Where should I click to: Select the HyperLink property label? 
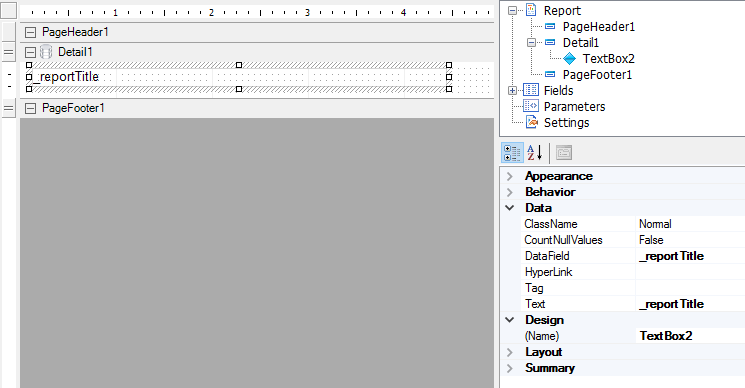coord(548,272)
